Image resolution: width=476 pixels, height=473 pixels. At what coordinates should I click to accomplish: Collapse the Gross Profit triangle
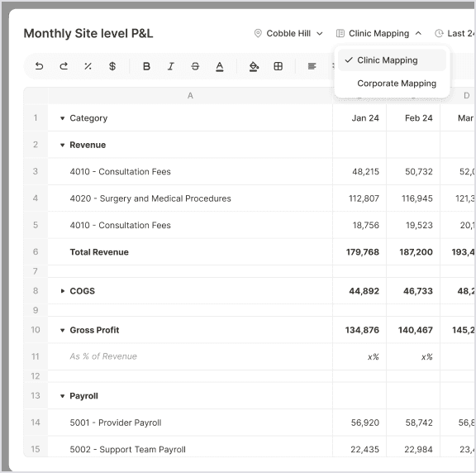[x=62, y=330]
